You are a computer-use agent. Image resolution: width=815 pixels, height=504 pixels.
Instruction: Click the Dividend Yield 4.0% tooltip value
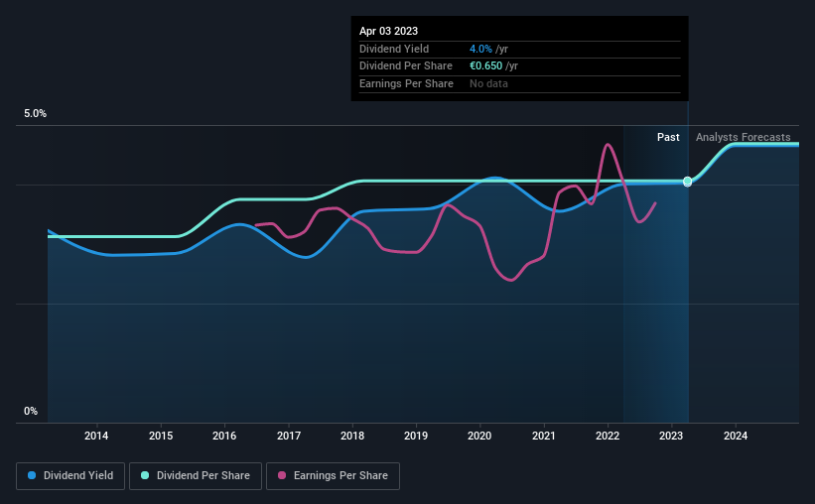click(x=480, y=49)
